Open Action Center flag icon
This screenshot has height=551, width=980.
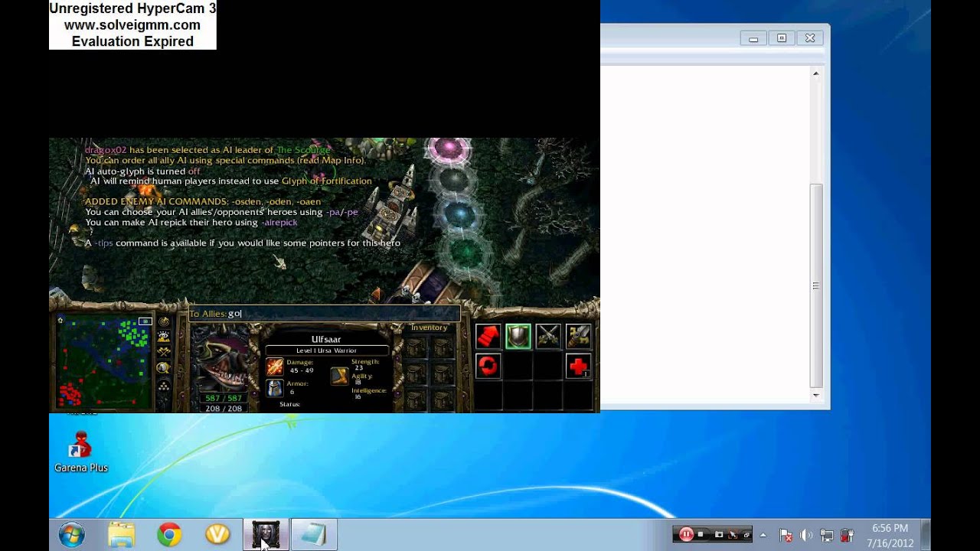tap(786, 535)
